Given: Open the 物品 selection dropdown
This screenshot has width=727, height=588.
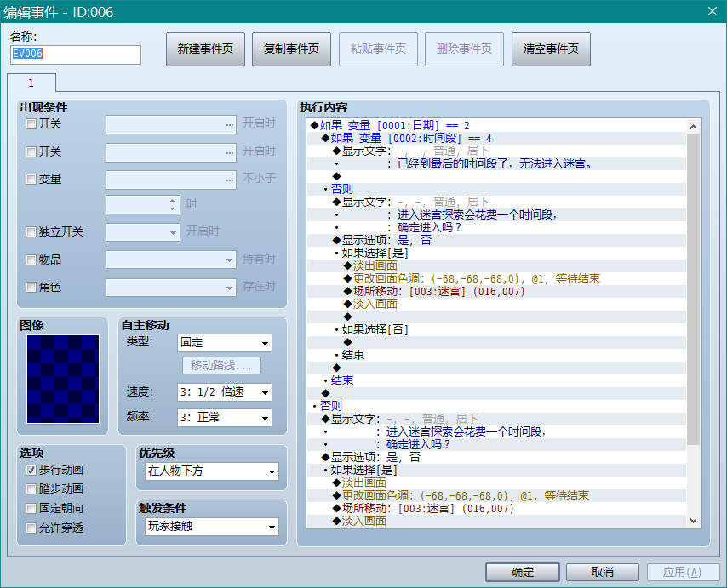Looking at the screenshot, I should coord(171,260).
